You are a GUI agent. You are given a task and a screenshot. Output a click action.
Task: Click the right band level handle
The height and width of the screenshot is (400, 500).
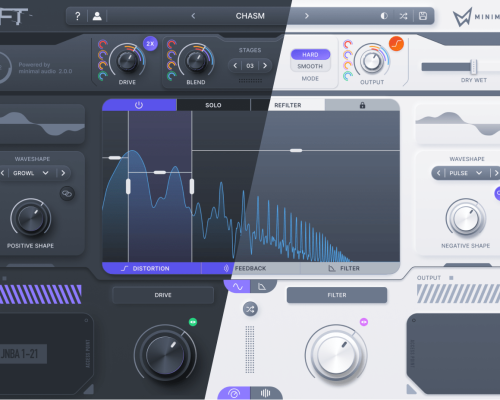[296, 151]
